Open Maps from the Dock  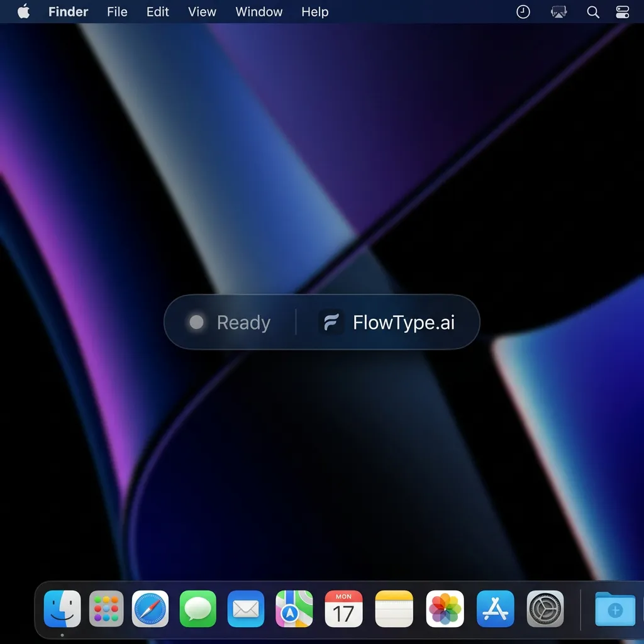click(x=294, y=609)
